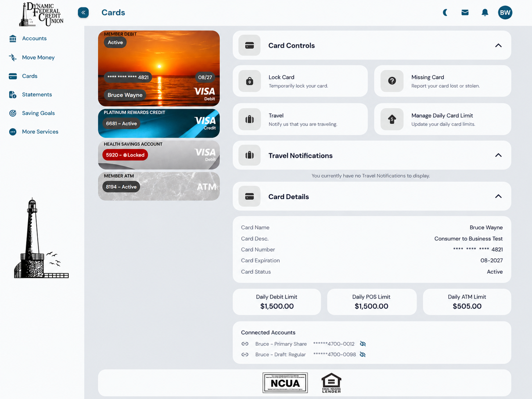The image size is (532, 399).
Task: Click the Accounts bank icon in sidebar
Action: pyautogui.click(x=13, y=39)
